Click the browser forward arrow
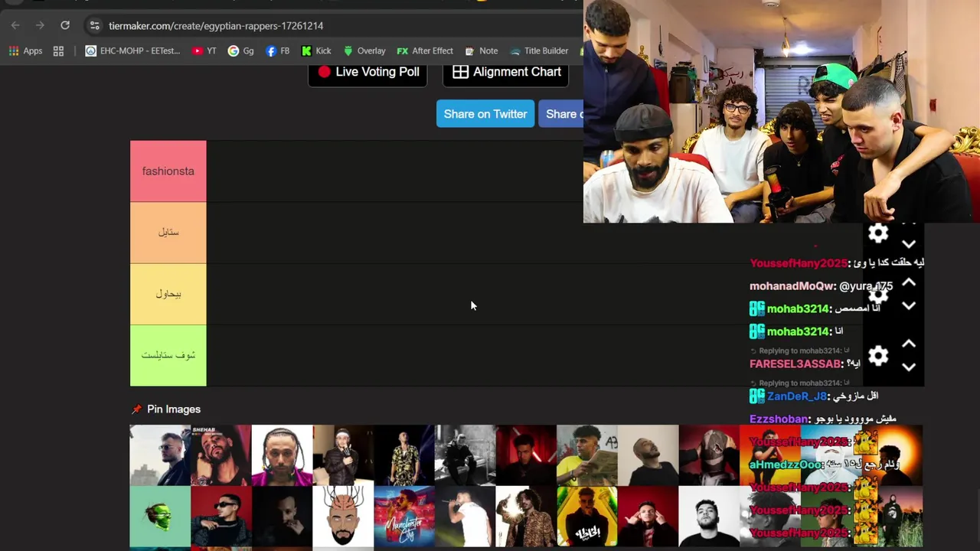Viewport: 980px width, 551px height. [x=40, y=25]
